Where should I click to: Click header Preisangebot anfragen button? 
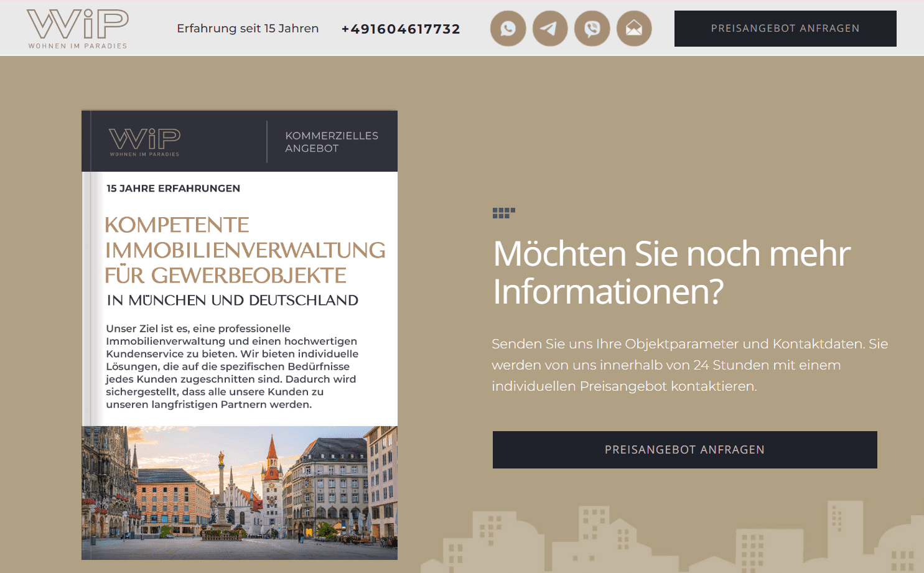pyautogui.click(x=785, y=29)
